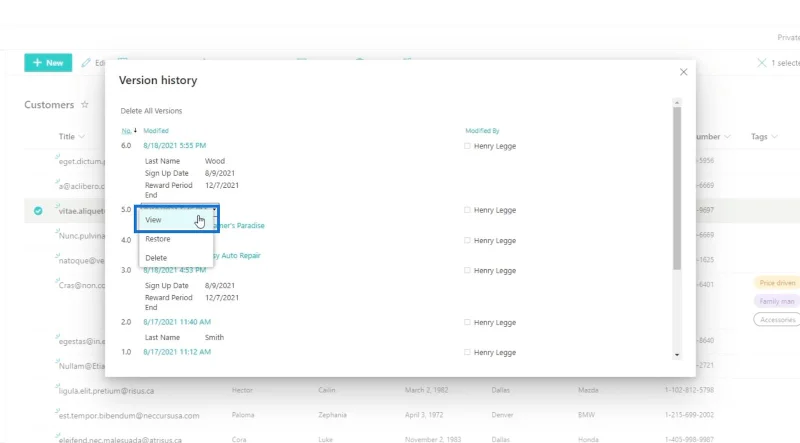Viewport: 800px width, 443px height.
Task: Toggle Henry Legge checkbox for version 1.0
Action: [467, 353]
